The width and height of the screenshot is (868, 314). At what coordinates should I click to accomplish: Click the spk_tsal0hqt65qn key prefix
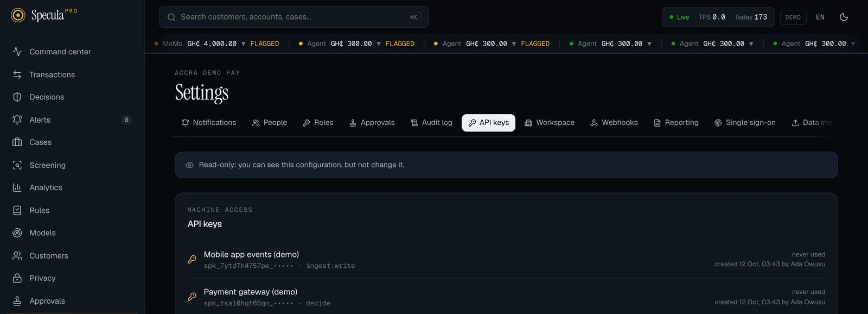pyautogui.click(x=248, y=303)
